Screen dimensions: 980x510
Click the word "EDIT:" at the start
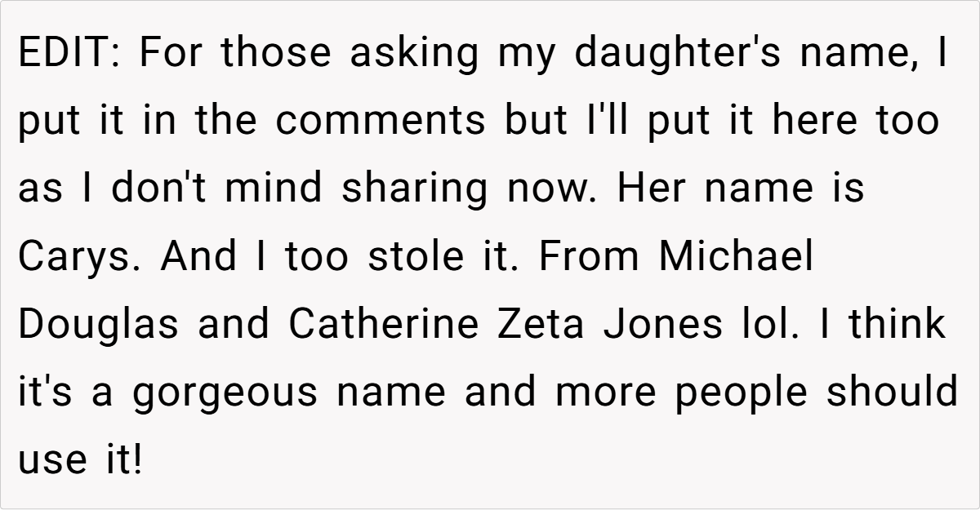tap(69, 54)
